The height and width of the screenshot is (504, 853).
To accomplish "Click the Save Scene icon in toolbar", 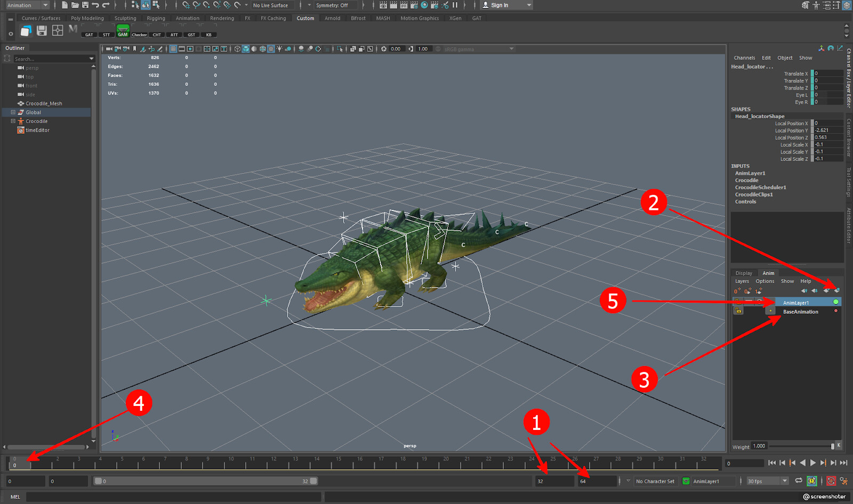I will (85, 5).
